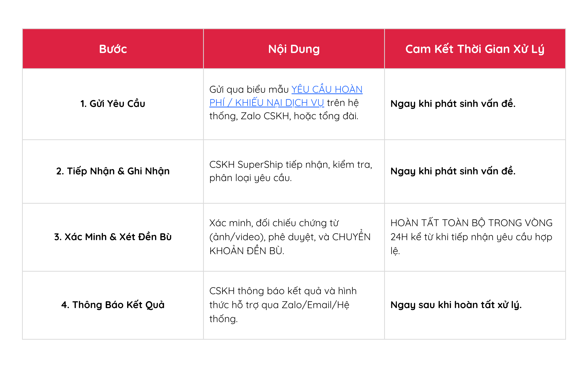Select the 2. Tiếp Nhận & Ghi Nhận cell
Screen dimensions: 588x368
click(113, 171)
